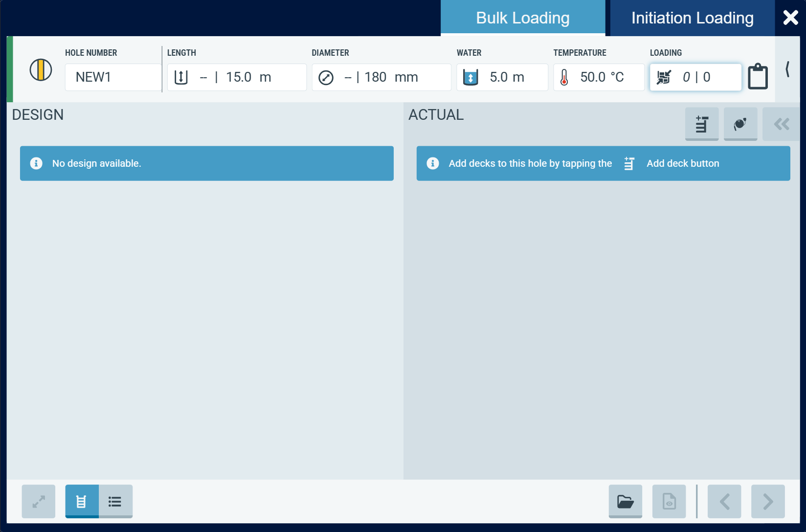Edit the Hole Number field NEW1
806x532 pixels.
[x=113, y=77]
